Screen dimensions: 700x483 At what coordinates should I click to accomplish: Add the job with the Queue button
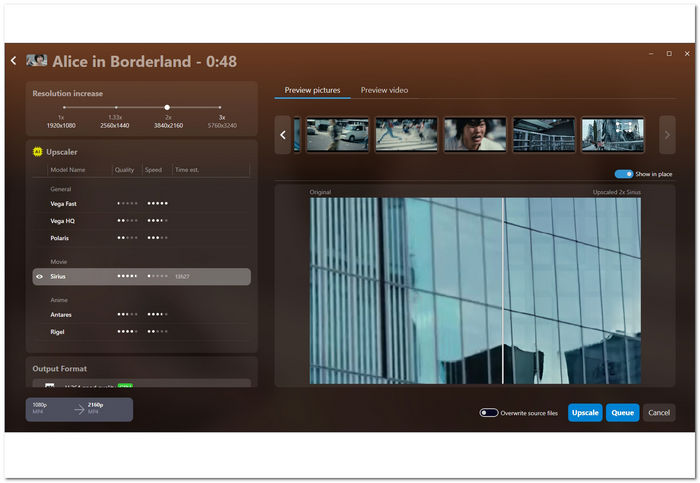[622, 413]
